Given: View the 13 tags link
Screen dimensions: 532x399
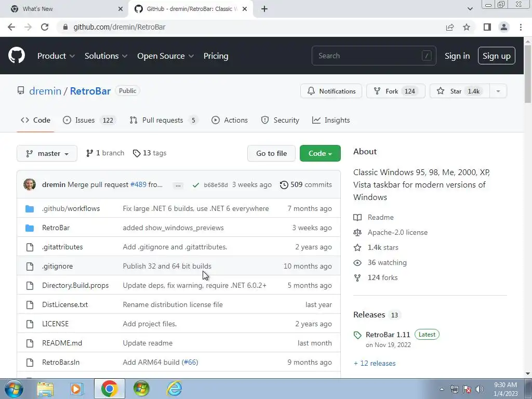Looking at the screenshot, I should click(150, 153).
